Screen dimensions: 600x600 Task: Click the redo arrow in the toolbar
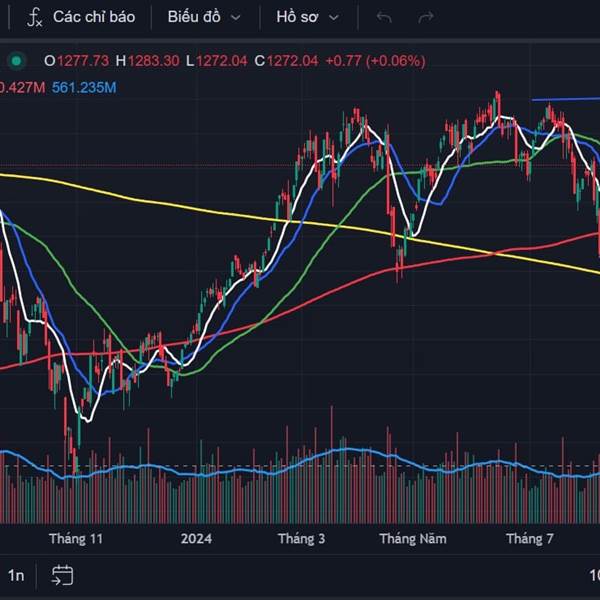click(426, 17)
